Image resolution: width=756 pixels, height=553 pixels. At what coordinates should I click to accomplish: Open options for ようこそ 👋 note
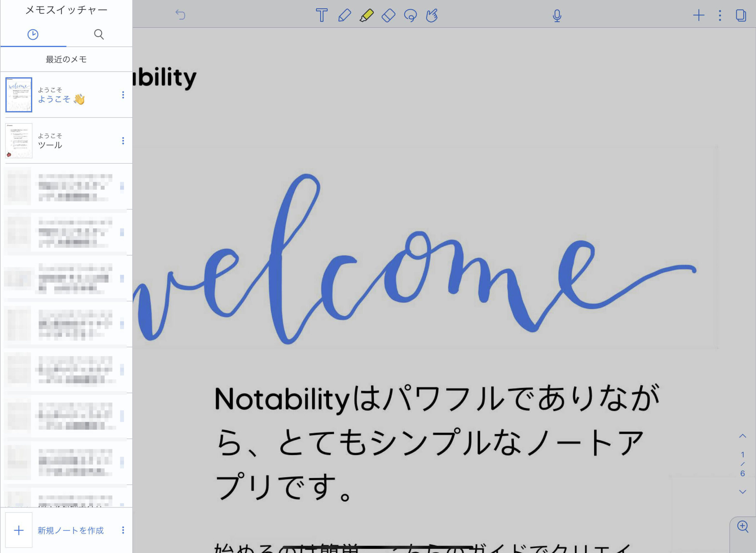tap(123, 95)
